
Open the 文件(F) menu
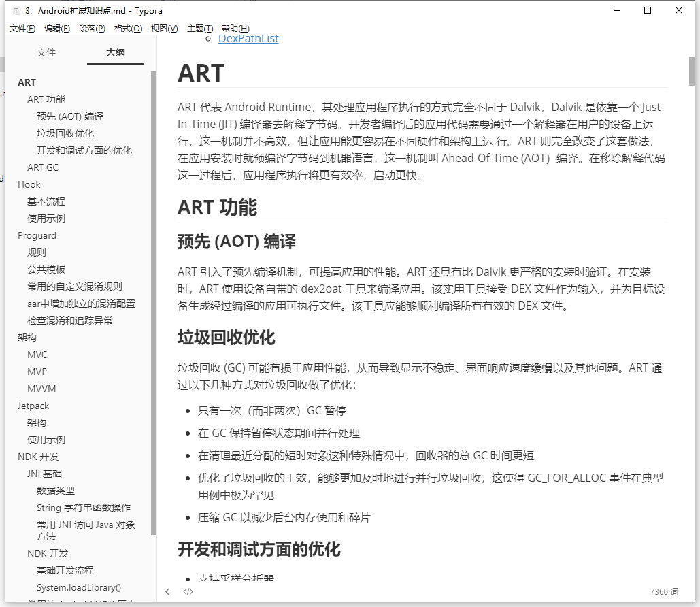(x=22, y=29)
